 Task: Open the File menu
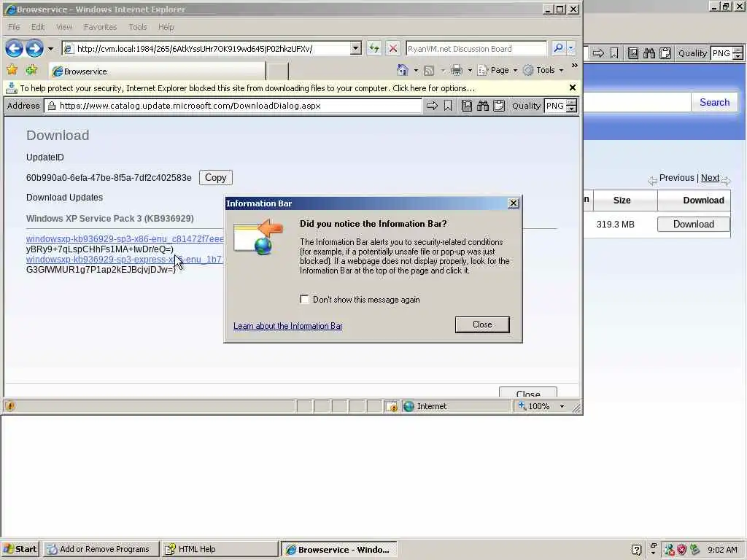pyautogui.click(x=14, y=27)
